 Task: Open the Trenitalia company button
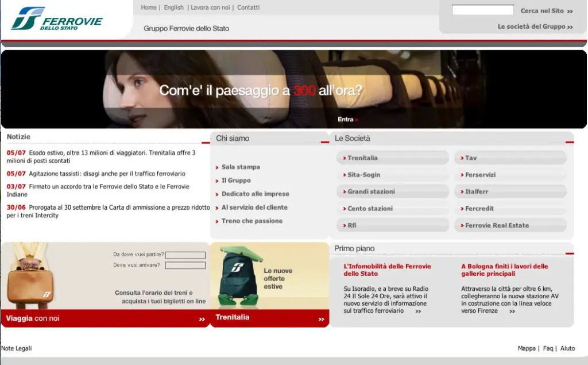click(x=393, y=157)
